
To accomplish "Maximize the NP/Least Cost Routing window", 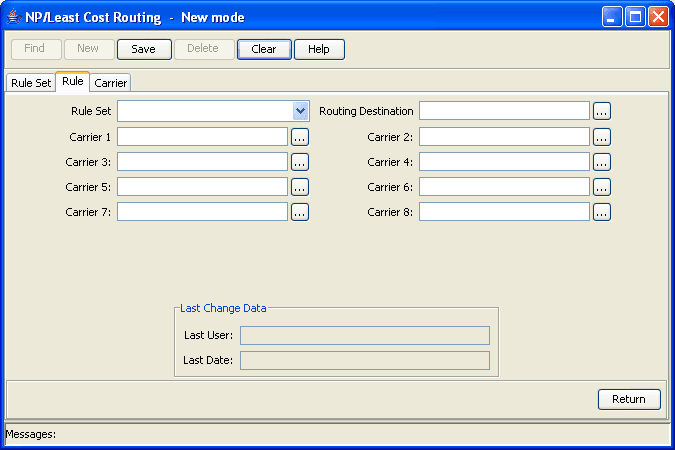I will 635,17.
